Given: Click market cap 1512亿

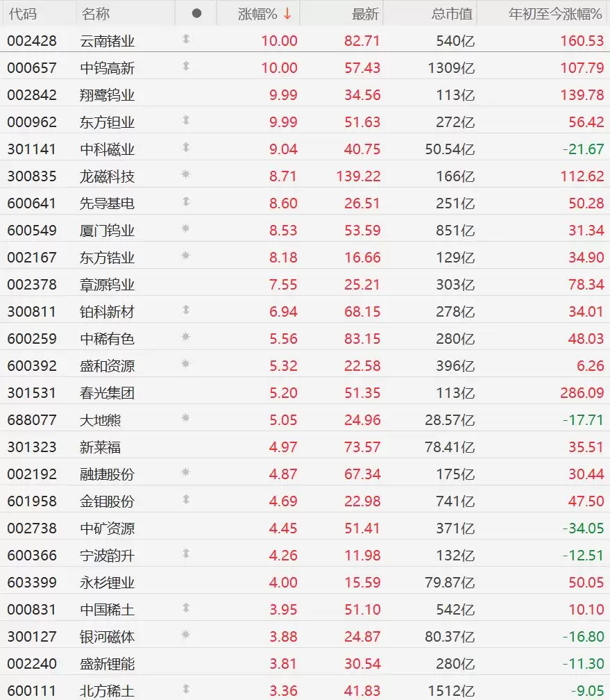Looking at the screenshot, I should [451, 691].
